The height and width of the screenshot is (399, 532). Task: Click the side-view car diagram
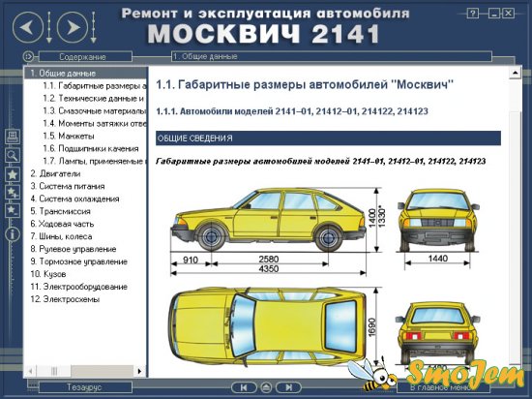(x=268, y=219)
